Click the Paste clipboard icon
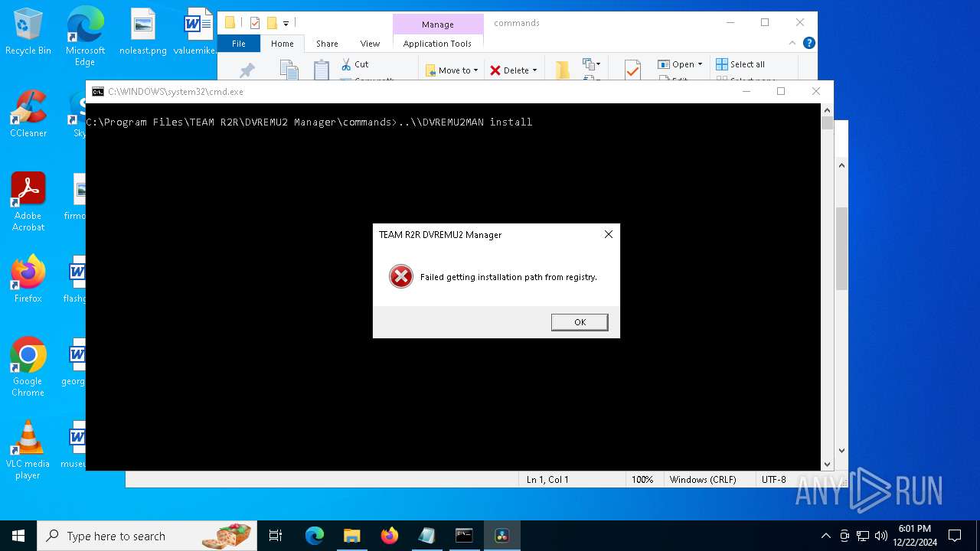 [322, 70]
